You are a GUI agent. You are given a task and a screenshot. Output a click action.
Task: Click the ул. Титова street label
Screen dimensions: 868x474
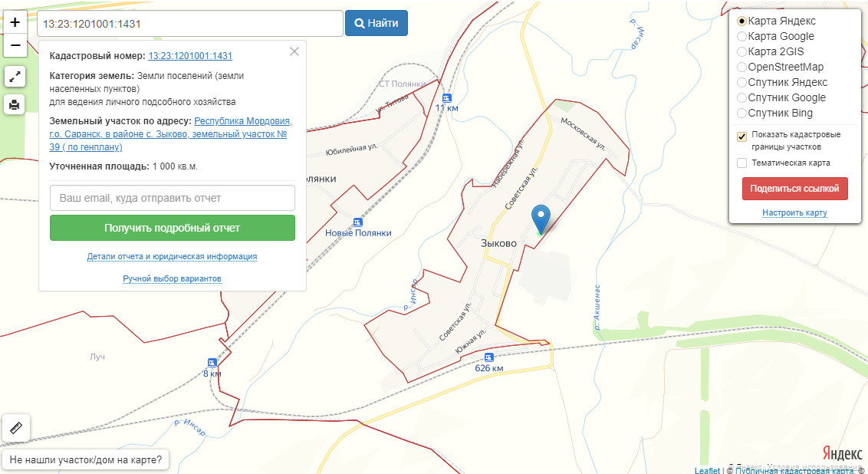(393, 104)
